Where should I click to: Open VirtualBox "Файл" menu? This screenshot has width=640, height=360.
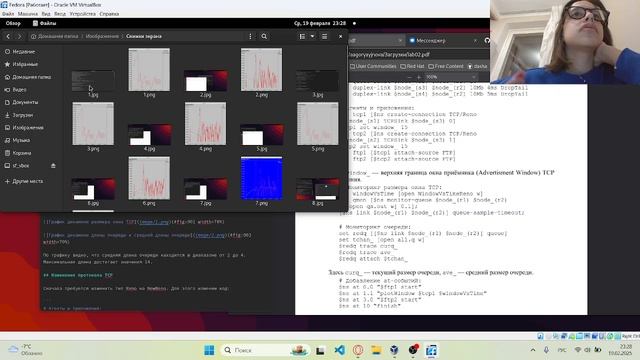pos(8,13)
